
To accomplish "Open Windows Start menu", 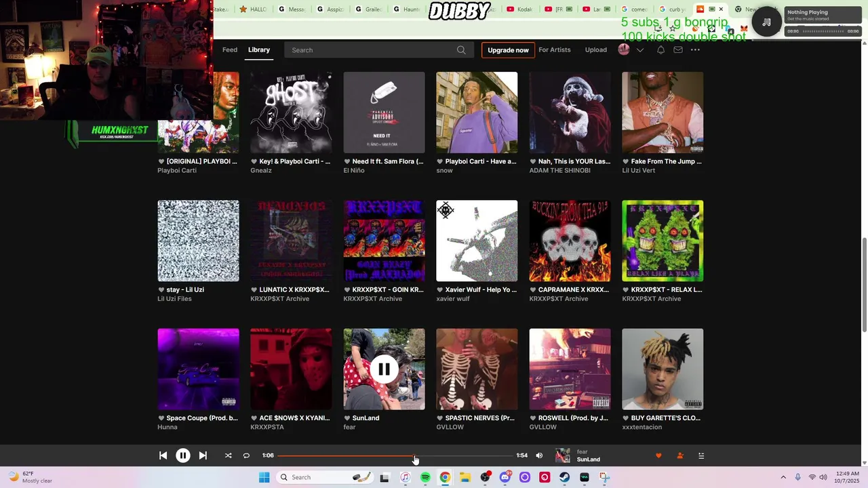I will click(x=264, y=477).
